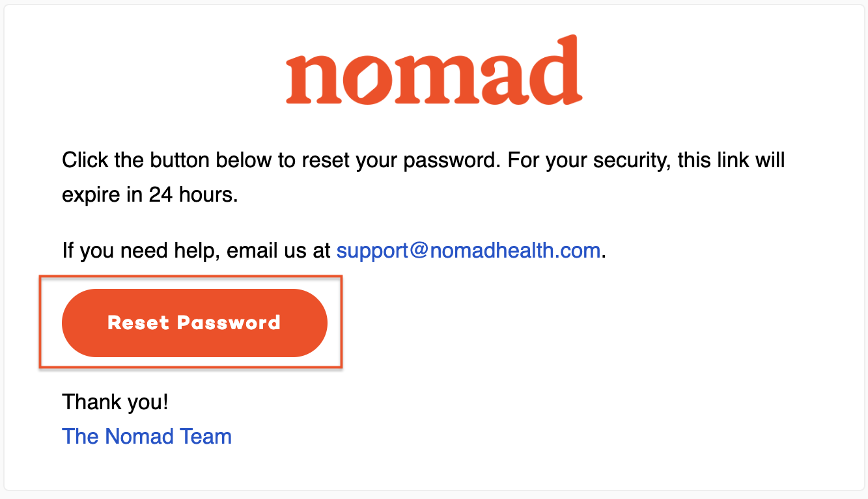Viewport: 868px width, 499px height.
Task: Click the nomad logo at top
Action: coord(434,70)
